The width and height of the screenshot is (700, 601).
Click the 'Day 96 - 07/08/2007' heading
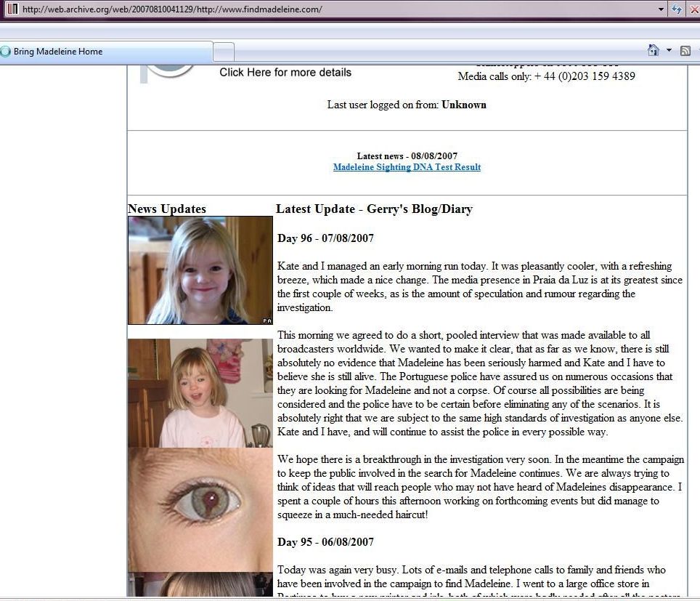click(326, 238)
